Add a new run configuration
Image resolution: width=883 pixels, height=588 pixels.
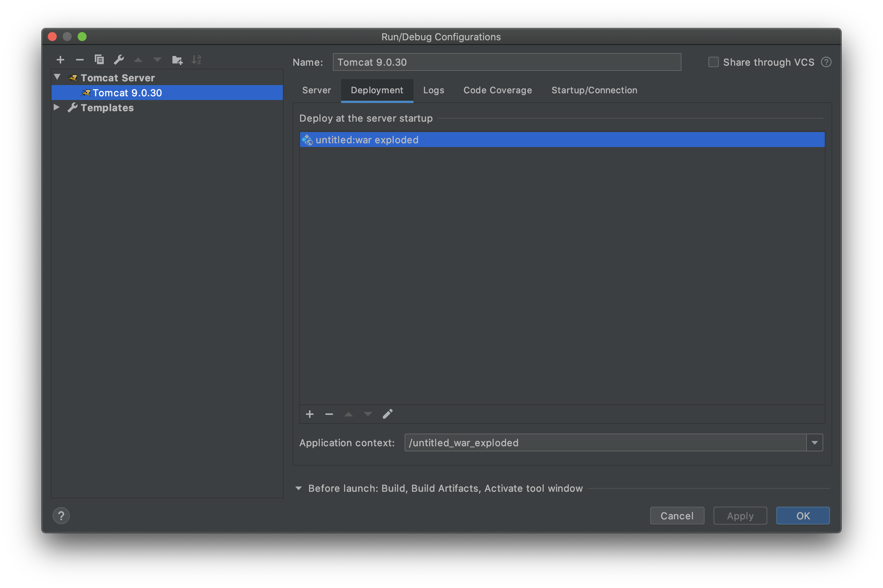click(x=60, y=60)
